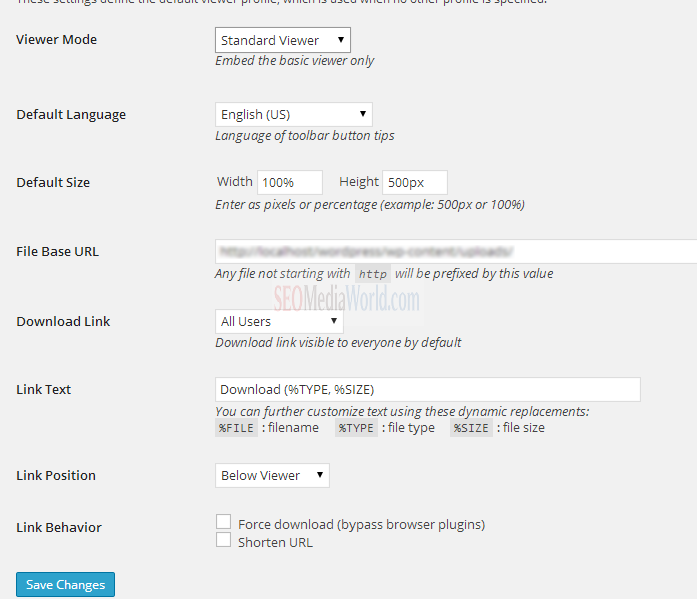
Task: Click the Default Size label
Action: pyautogui.click(x=53, y=182)
